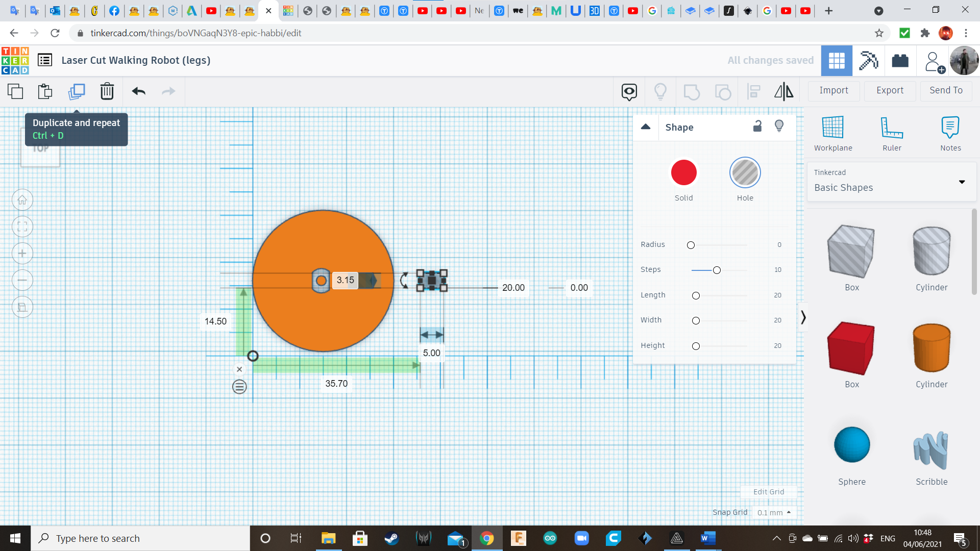This screenshot has width=980, height=551.
Task: Select the orange Cylinder shape thumbnail
Action: (931, 348)
